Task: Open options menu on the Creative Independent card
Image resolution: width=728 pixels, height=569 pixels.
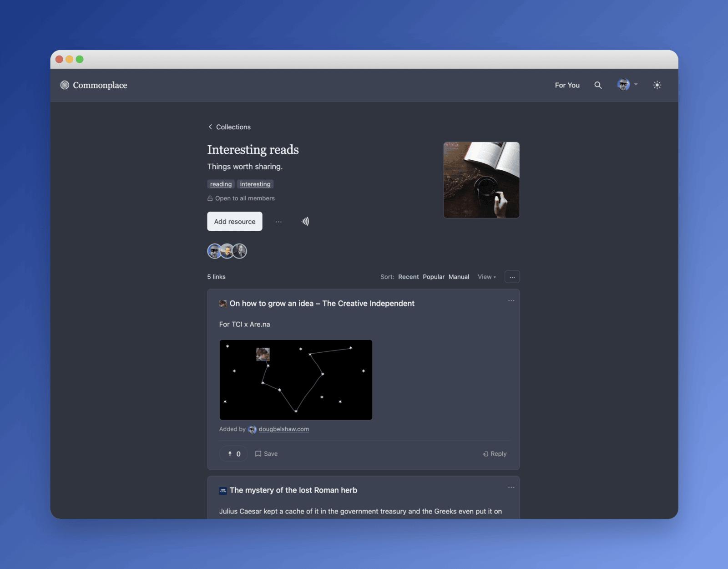Action: (511, 300)
